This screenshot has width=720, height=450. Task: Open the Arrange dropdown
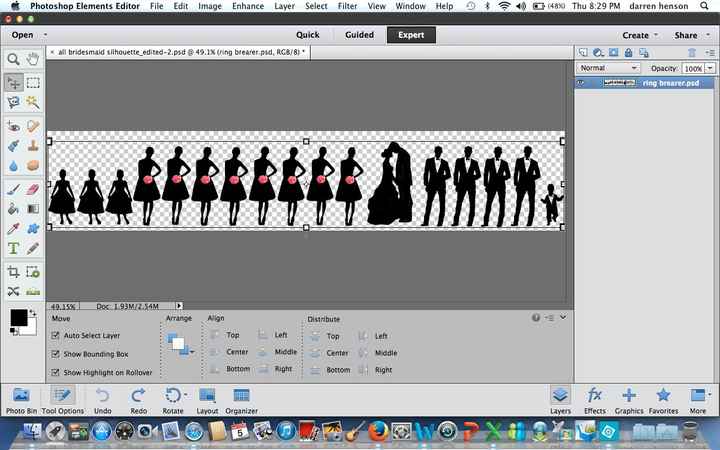(x=179, y=343)
